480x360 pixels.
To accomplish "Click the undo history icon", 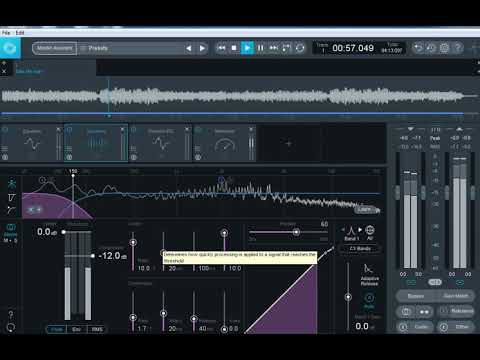I will [x=431, y=48].
